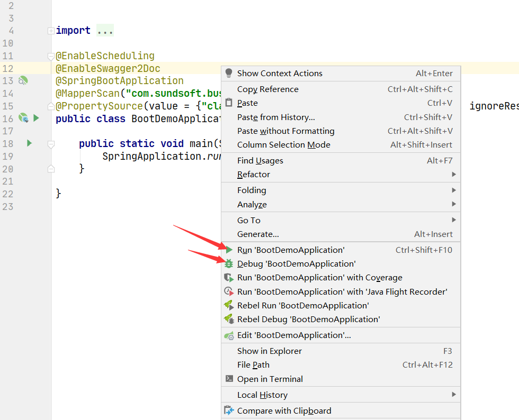
Task: Choose File Path menu entry
Action: [x=341, y=365]
